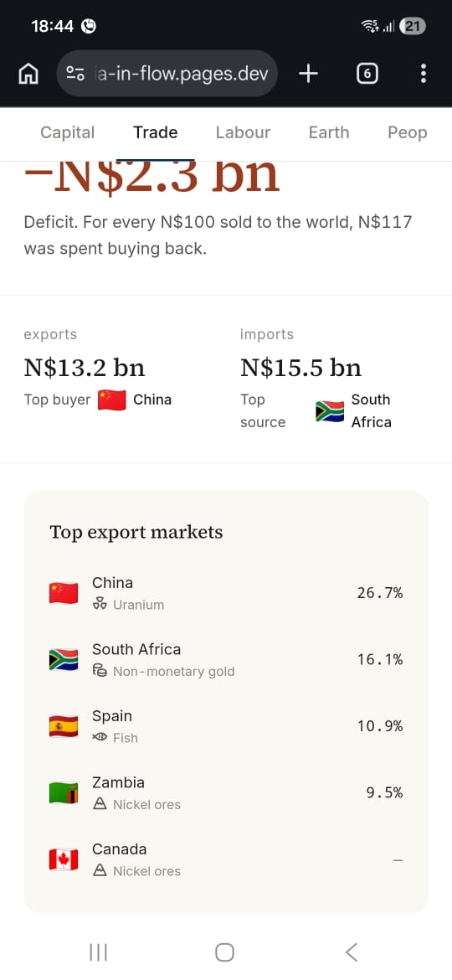
Task: Tap the Zambia flag in the list
Action: 64,793
